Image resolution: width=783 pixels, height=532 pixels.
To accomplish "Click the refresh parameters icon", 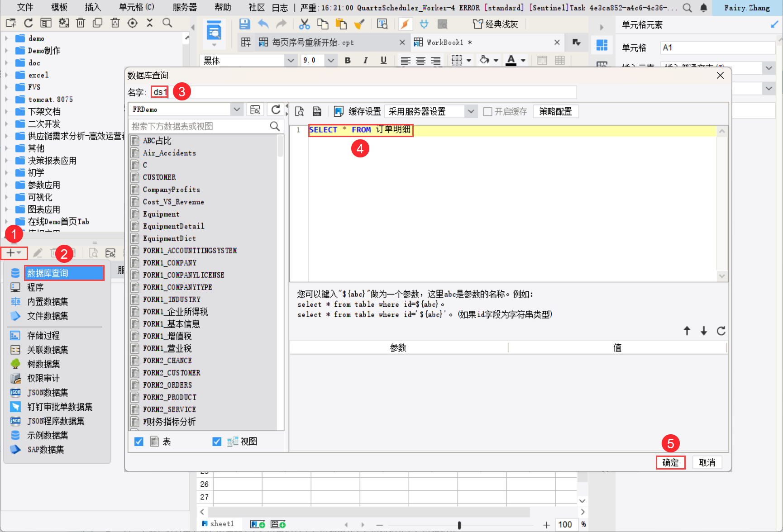I will click(x=721, y=331).
